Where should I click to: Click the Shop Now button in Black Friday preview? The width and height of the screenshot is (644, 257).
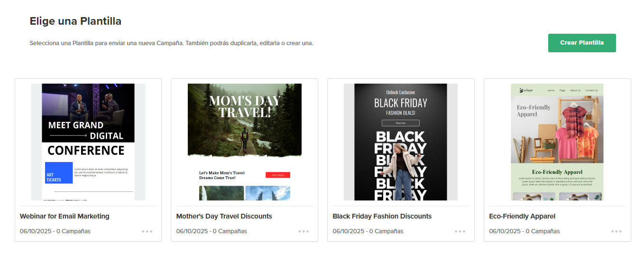point(401,123)
